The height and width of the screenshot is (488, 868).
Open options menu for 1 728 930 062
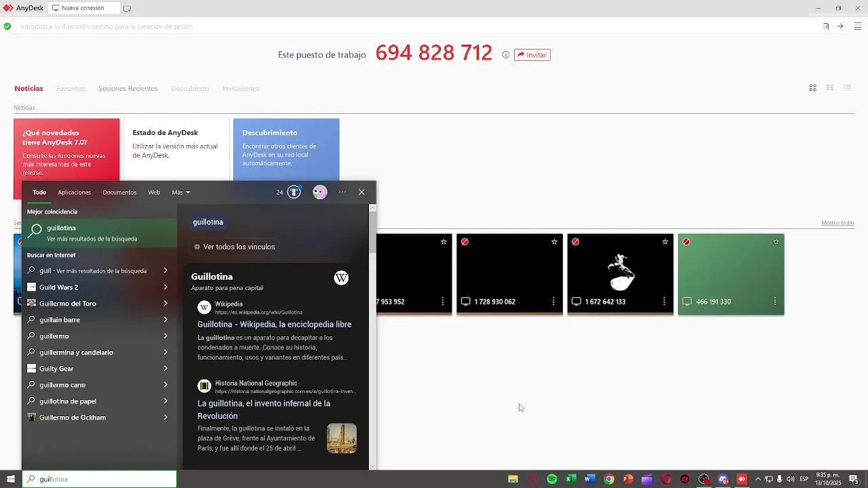point(553,302)
